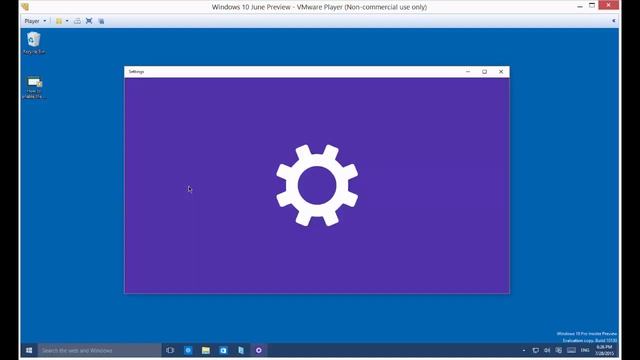Maximize the VMware Player window
Screen dimensions: 640x360
[592, 6]
